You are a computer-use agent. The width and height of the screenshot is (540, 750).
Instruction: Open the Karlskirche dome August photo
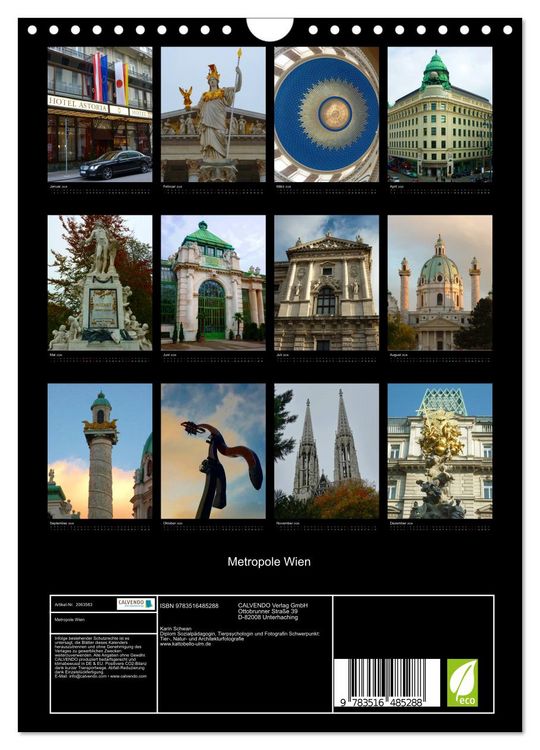coord(440,283)
